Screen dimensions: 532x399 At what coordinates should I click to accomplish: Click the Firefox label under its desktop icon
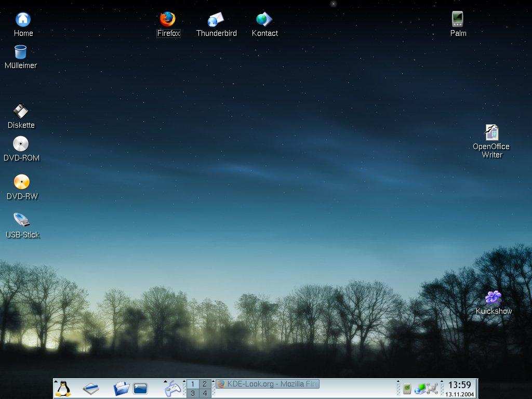(x=168, y=33)
